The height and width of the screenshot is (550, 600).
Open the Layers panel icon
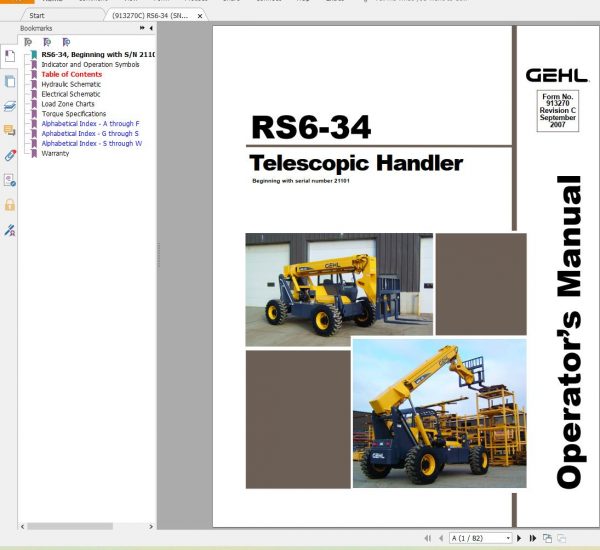point(10,106)
